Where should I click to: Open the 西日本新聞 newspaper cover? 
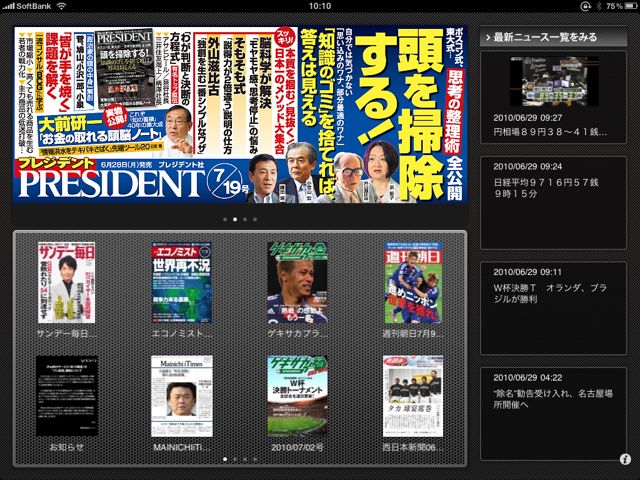(x=413, y=396)
